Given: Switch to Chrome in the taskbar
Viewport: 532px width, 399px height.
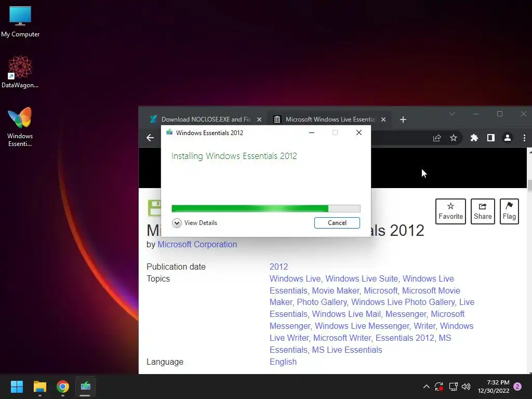Looking at the screenshot, I should [63, 387].
